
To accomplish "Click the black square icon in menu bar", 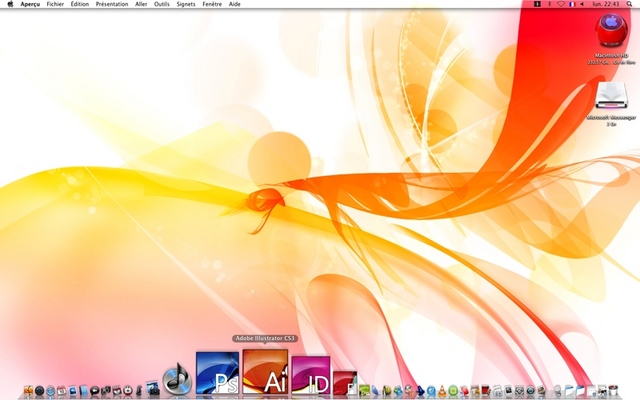I will (537, 4).
